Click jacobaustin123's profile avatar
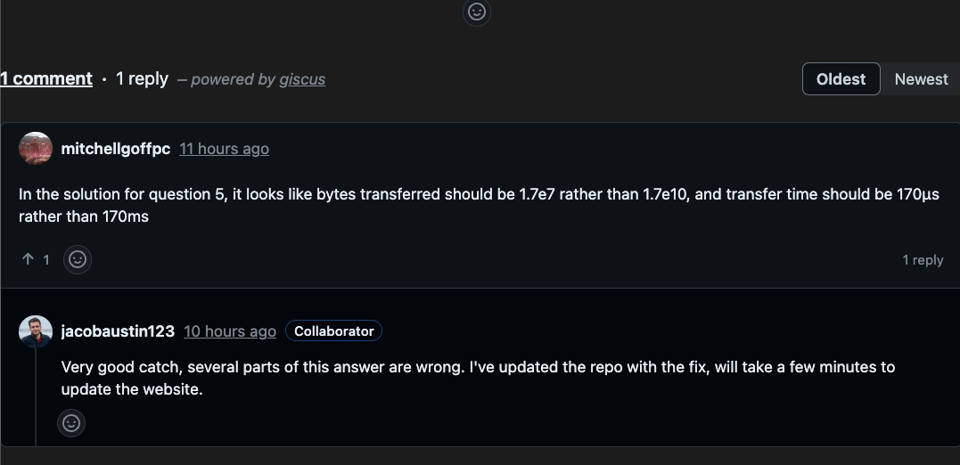The image size is (960, 465). pyautogui.click(x=36, y=331)
